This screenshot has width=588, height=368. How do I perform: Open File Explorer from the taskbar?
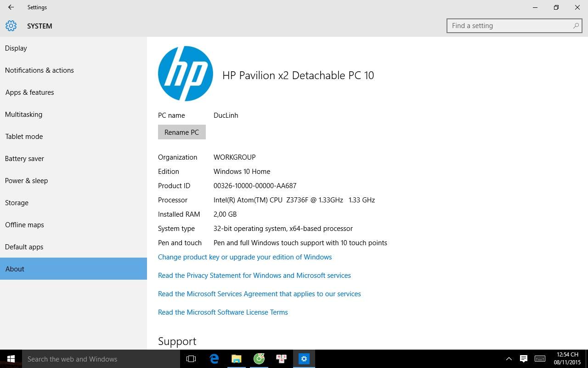point(237,359)
